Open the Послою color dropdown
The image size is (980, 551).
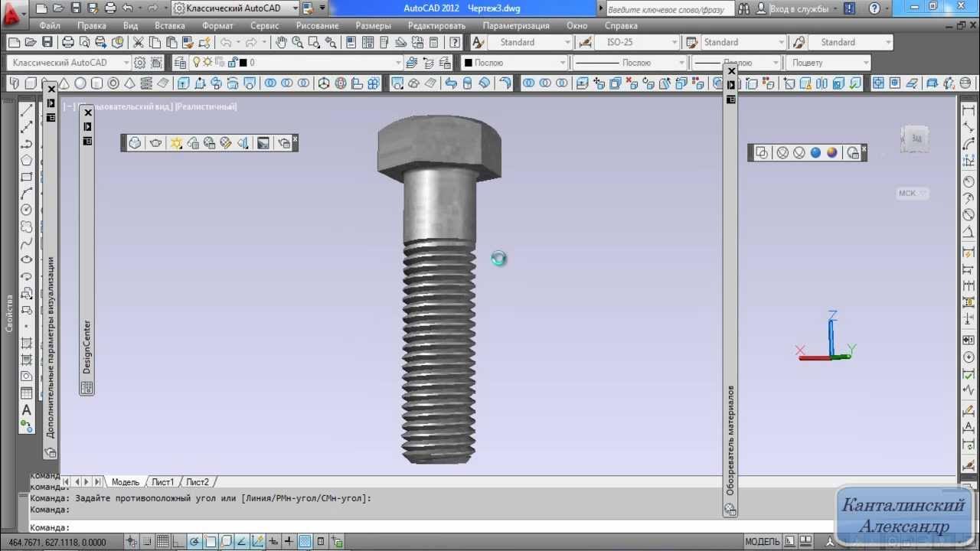[514, 63]
